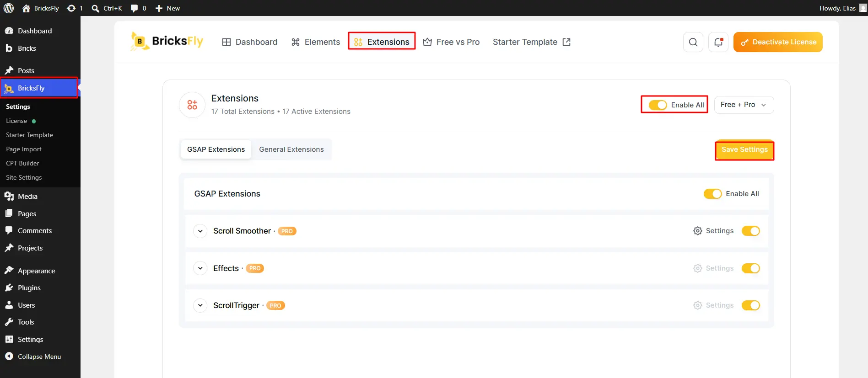The width and height of the screenshot is (868, 378).
Task: Click the Deactivate License button
Action: (x=778, y=42)
